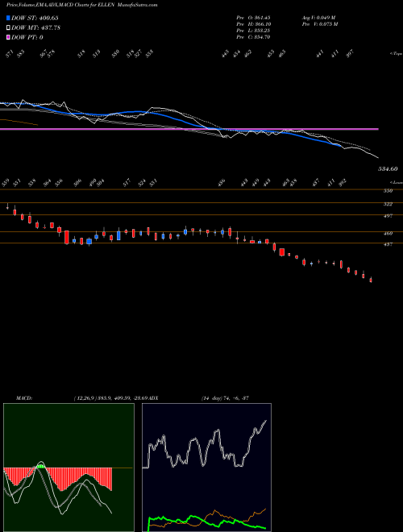Select the 'DOW PT: 0' legend text
This screenshot has height=532, width=403.
click(27, 37)
